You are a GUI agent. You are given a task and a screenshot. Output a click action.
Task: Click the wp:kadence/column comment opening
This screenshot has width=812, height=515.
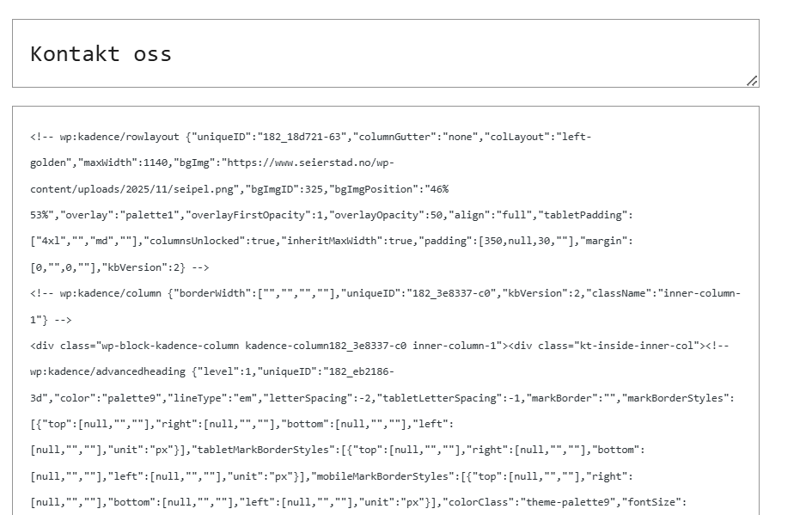coord(95,293)
